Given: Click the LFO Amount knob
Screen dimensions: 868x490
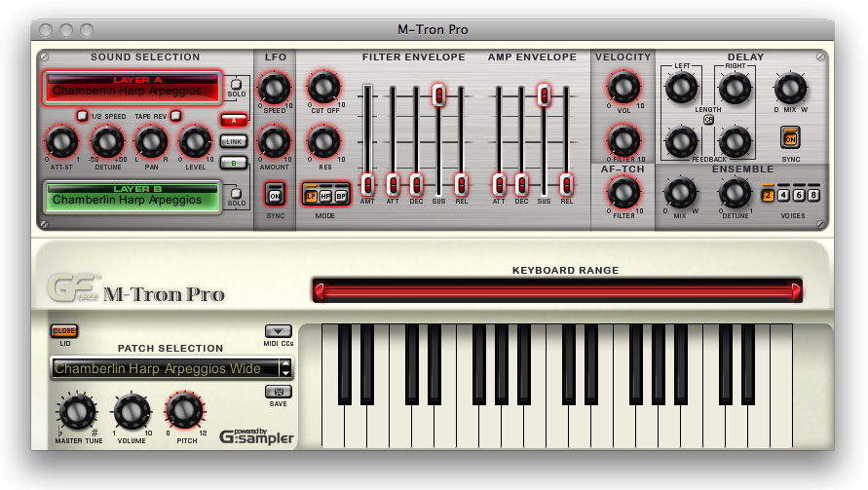Looking at the screenshot, I should click(x=275, y=142).
